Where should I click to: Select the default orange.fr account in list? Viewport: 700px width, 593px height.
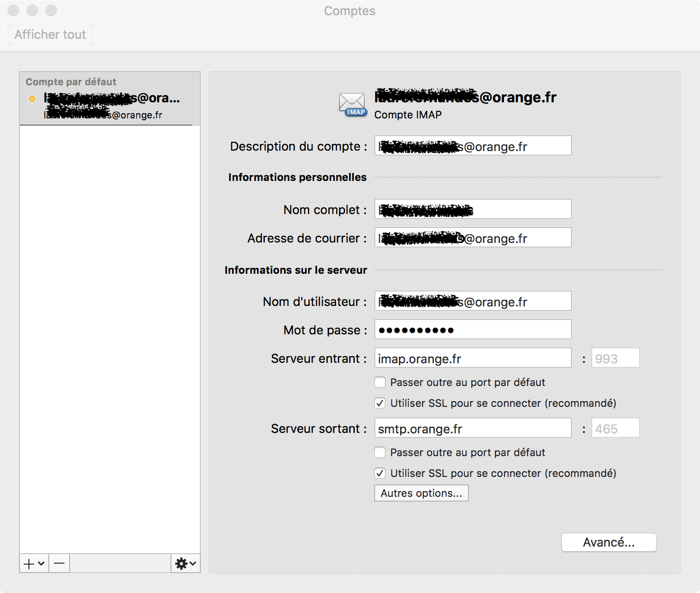110,106
